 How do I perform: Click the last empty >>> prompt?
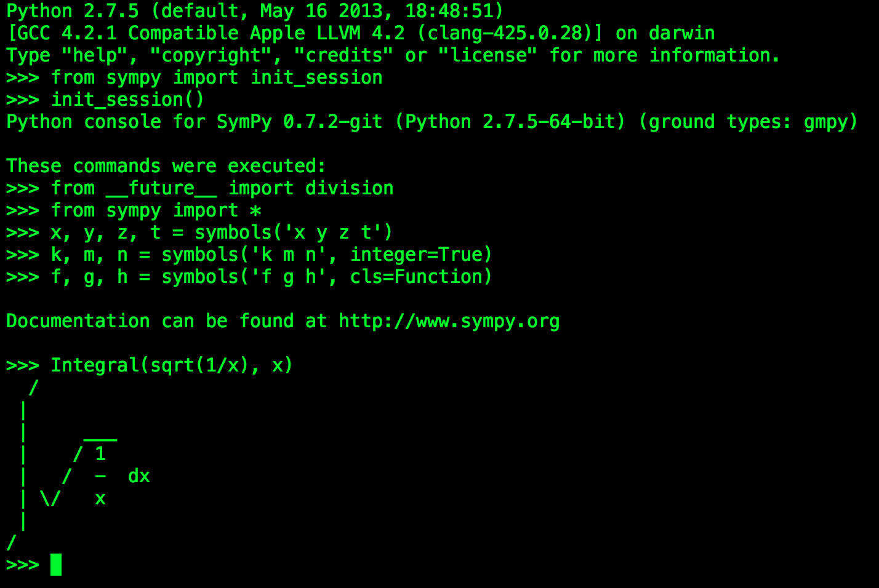click(x=23, y=565)
